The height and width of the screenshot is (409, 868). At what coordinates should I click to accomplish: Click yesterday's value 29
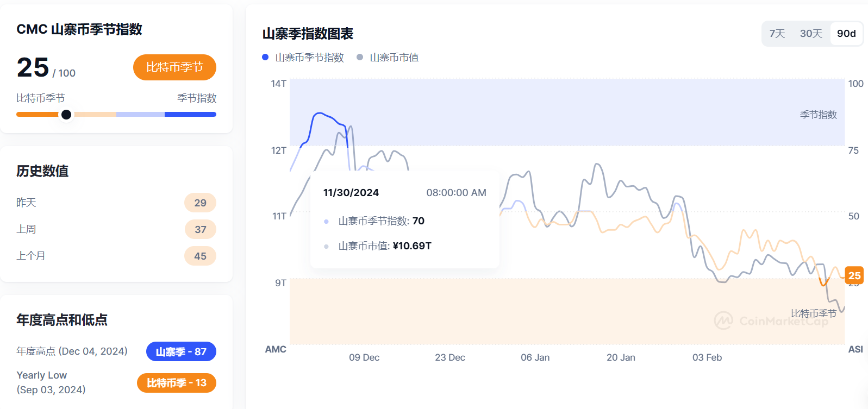click(x=200, y=203)
